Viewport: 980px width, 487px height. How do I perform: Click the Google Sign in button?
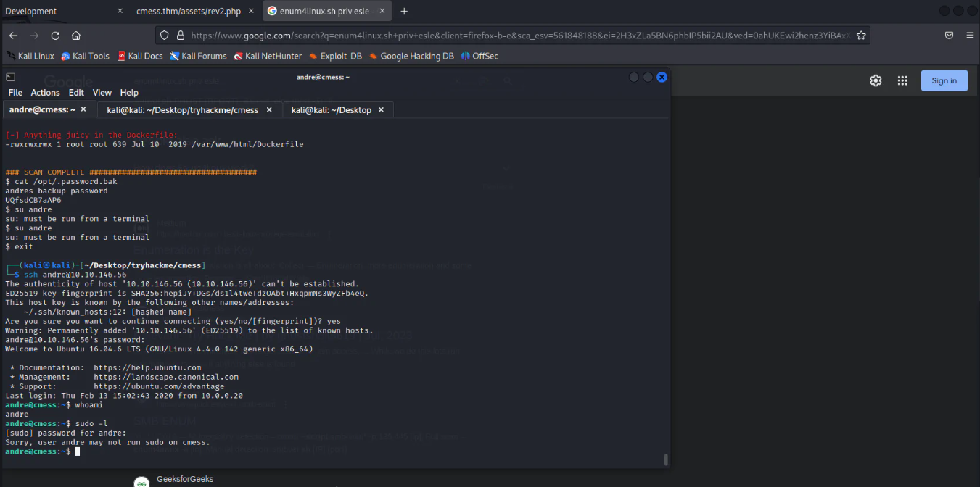[x=944, y=80]
